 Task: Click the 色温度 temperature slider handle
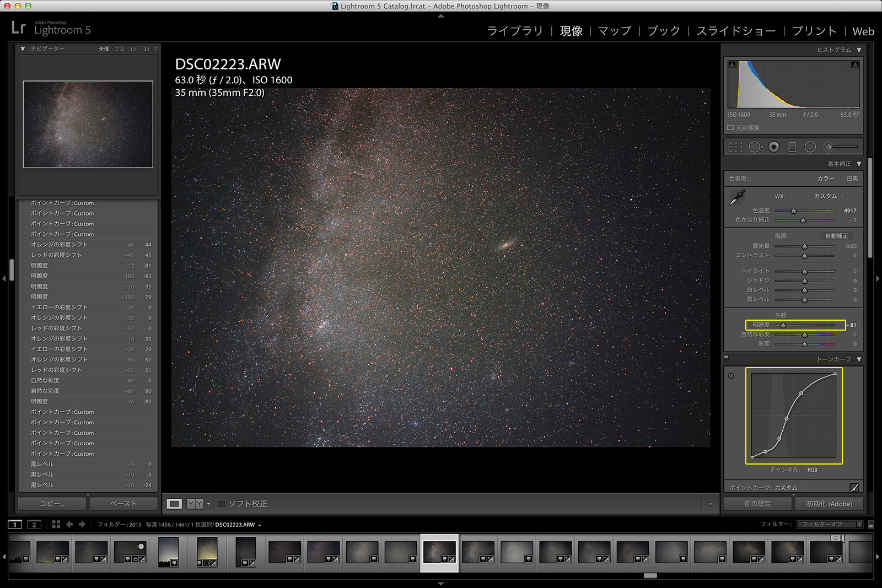[x=794, y=211]
